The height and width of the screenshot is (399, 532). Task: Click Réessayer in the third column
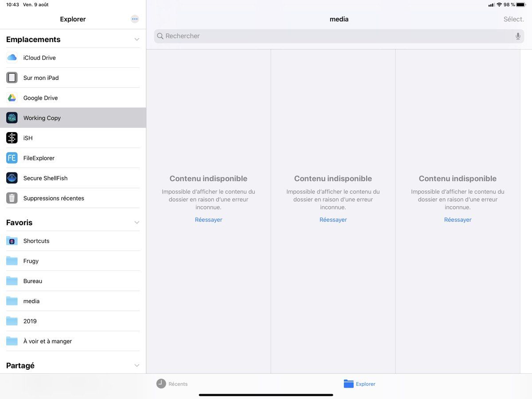[458, 220]
